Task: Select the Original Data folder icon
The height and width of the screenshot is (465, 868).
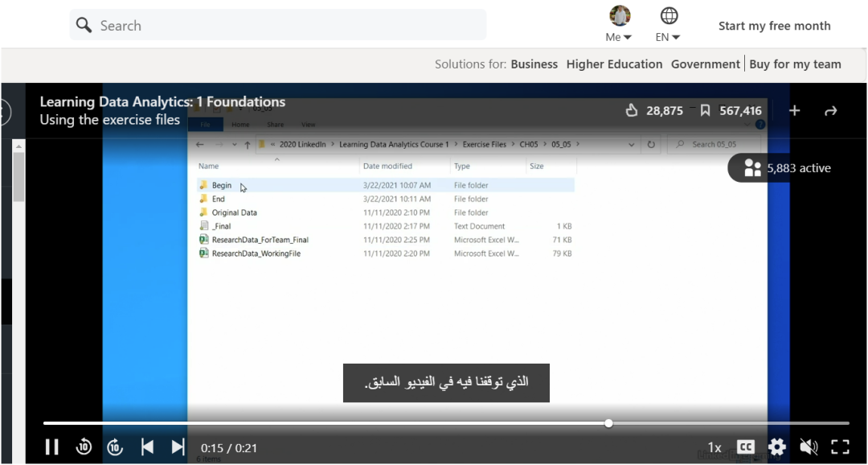Action: click(x=203, y=212)
